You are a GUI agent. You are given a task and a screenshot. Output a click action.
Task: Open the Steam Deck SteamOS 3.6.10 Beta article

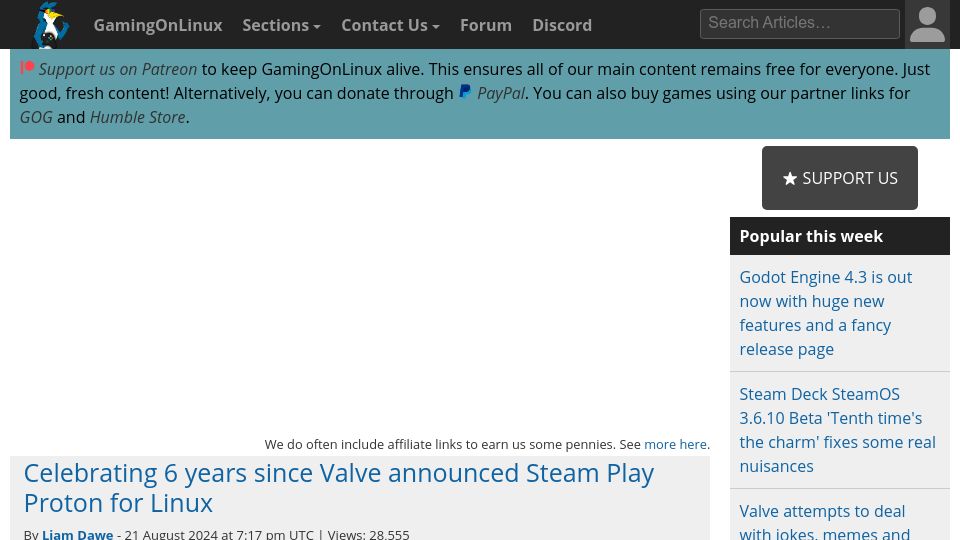pos(837,430)
